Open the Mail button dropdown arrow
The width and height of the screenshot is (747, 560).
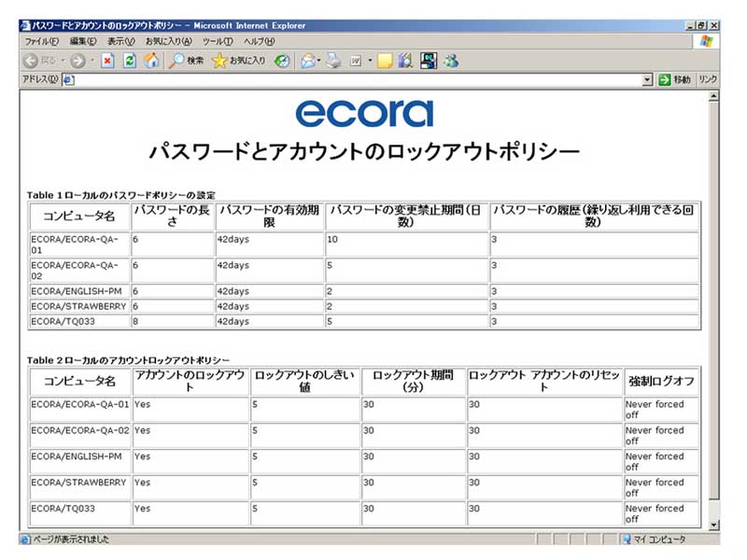318,61
